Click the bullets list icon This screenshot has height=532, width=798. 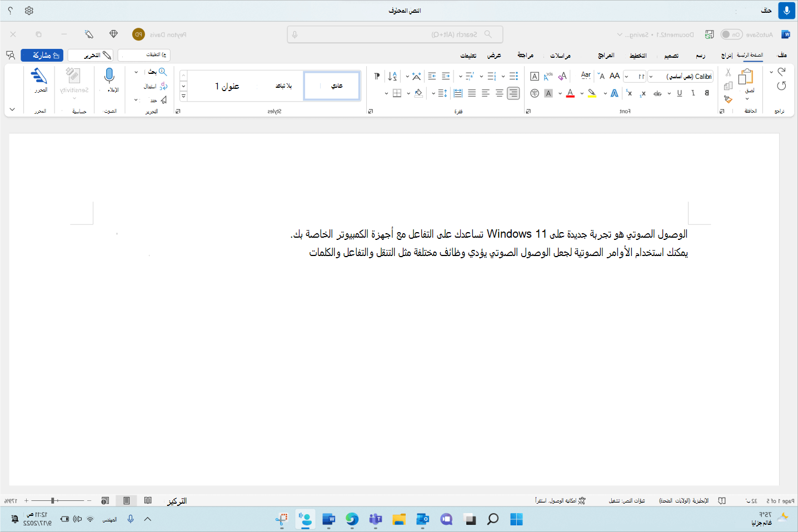(x=513, y=76)
